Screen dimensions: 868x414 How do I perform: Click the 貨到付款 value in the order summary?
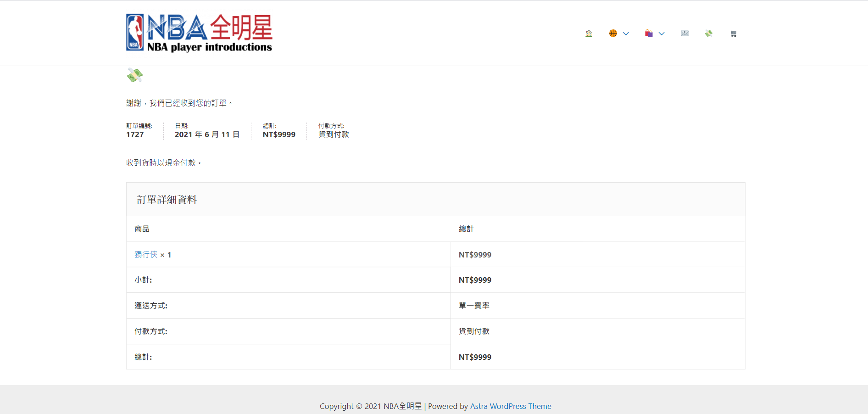click(x=334, y=134)
